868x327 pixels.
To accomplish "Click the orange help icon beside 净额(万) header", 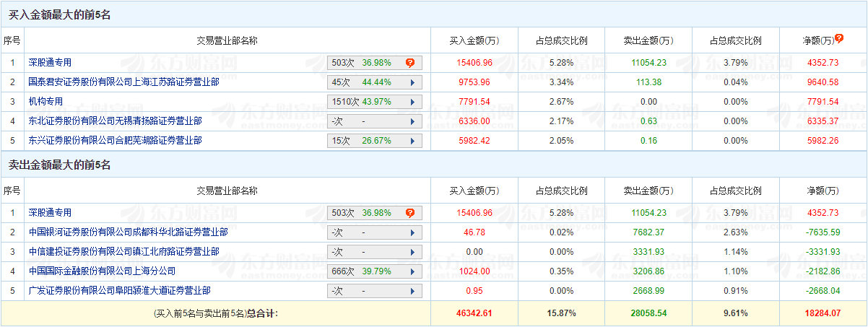I will point(838,38).
